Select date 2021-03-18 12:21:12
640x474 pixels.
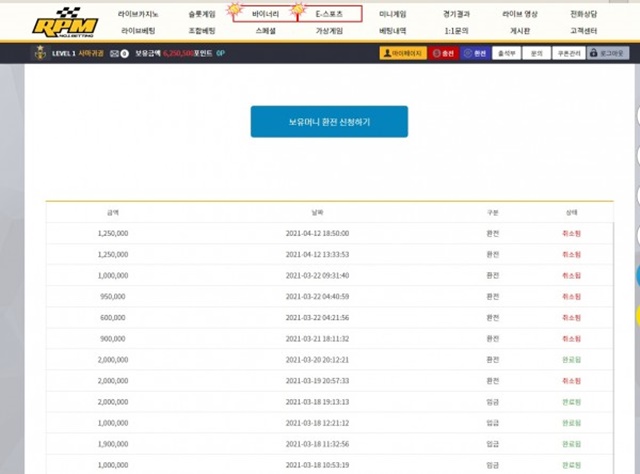317,423
